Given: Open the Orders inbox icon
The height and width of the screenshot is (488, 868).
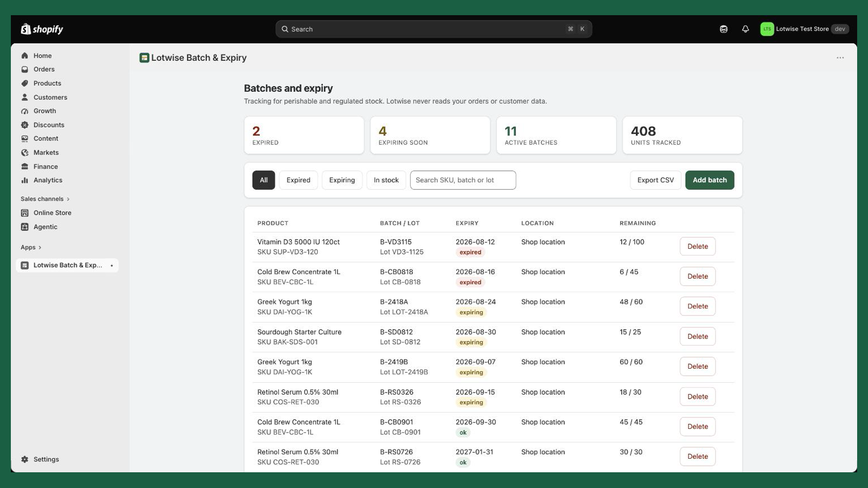Looking at the screenshot, I should (24, 69).
